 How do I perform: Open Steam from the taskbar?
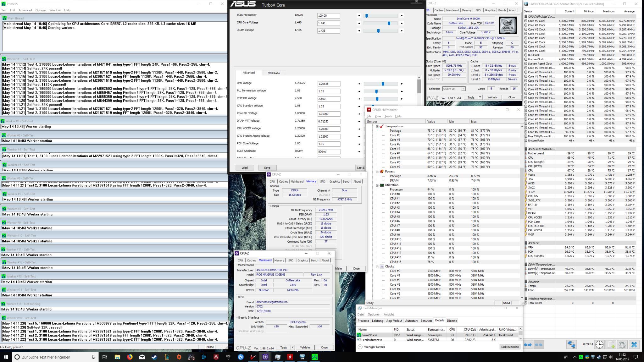click(x=154, y=357)
